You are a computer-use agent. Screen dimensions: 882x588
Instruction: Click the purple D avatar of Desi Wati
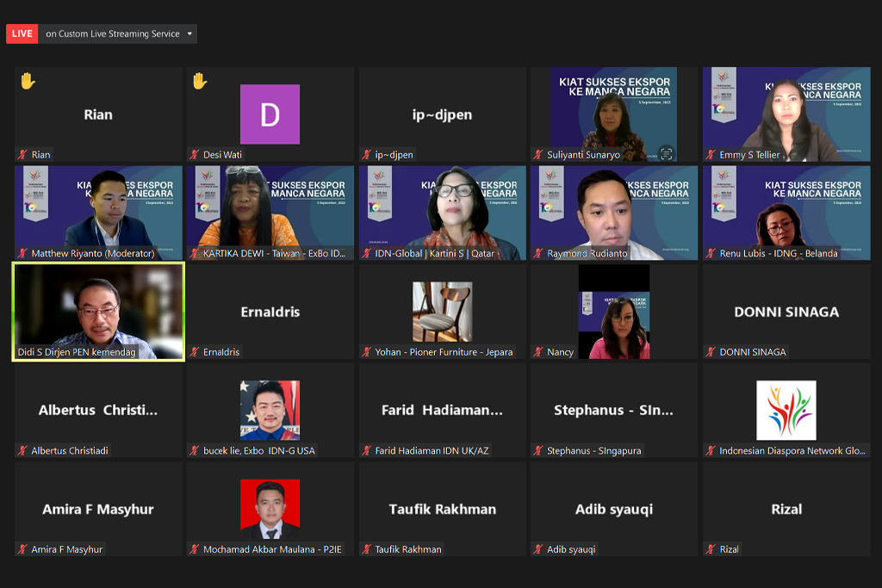click(270, 115)
